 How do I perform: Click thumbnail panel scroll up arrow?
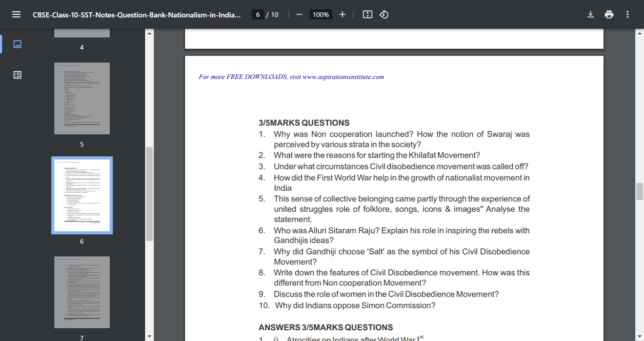(x=150, y=33)
